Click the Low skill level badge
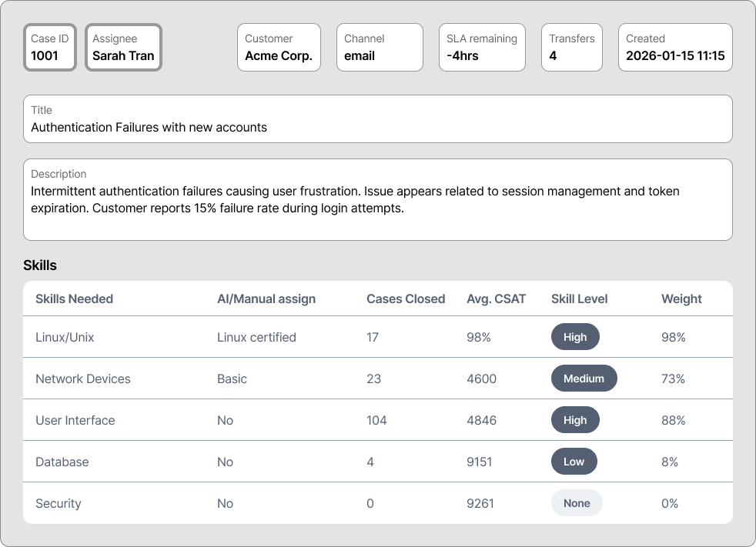 (x=574, y=461)
